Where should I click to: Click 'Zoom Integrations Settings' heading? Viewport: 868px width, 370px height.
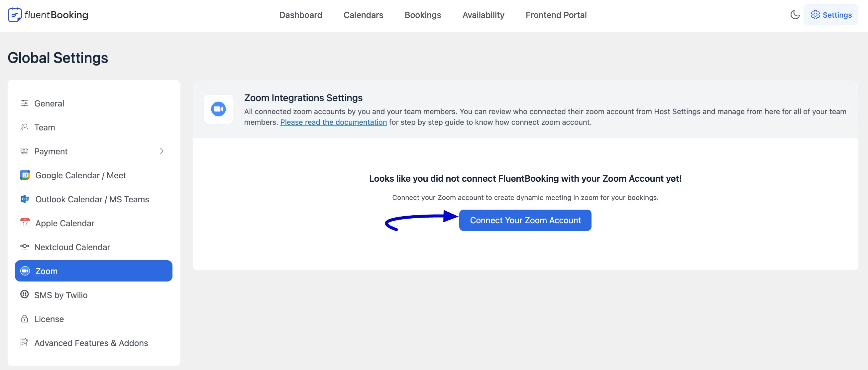(x=303, y=97)
